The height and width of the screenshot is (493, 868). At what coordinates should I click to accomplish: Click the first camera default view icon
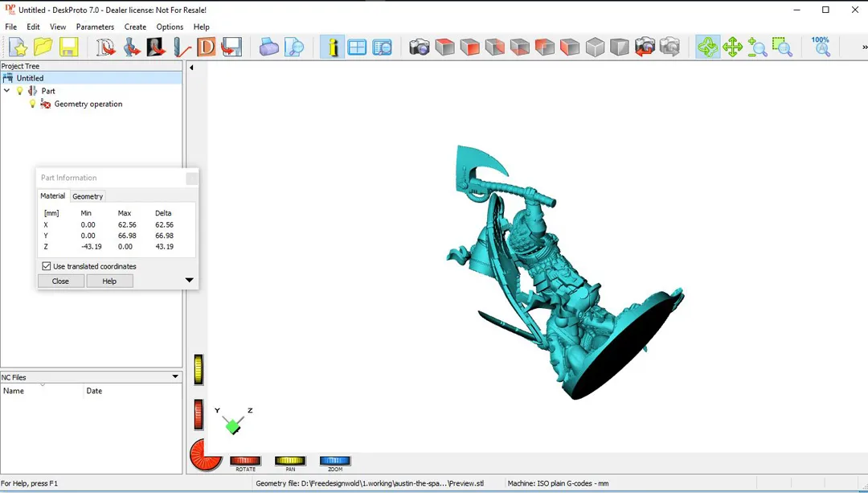coord(420,47)
